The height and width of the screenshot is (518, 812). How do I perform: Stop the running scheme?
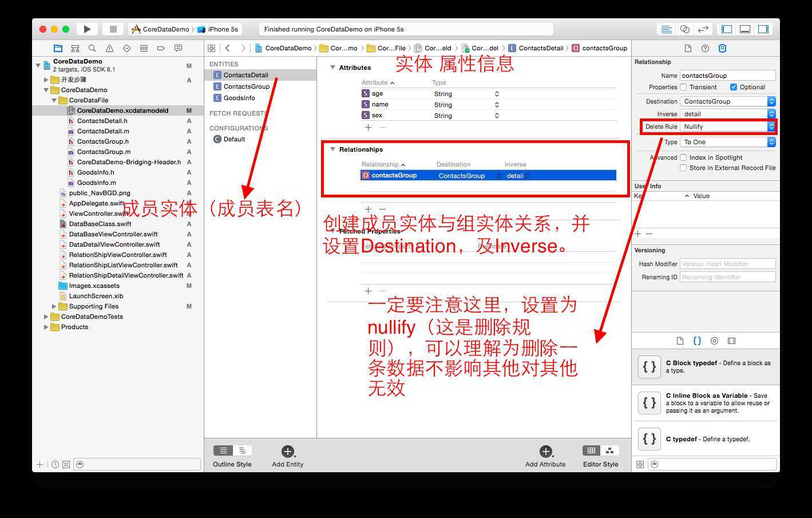113,29
